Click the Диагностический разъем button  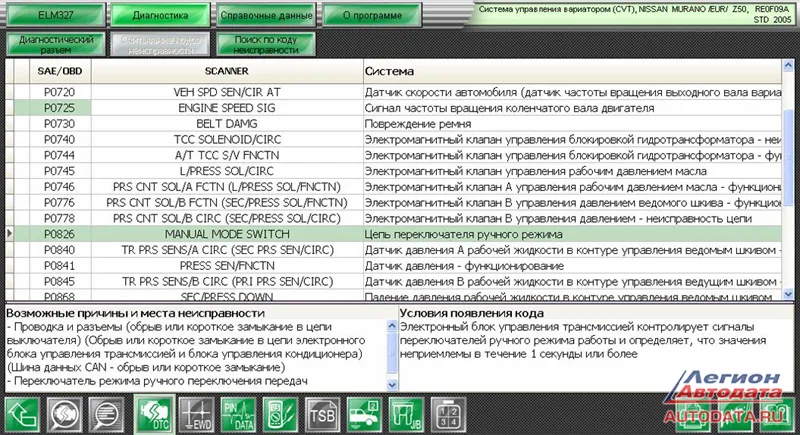56,44
